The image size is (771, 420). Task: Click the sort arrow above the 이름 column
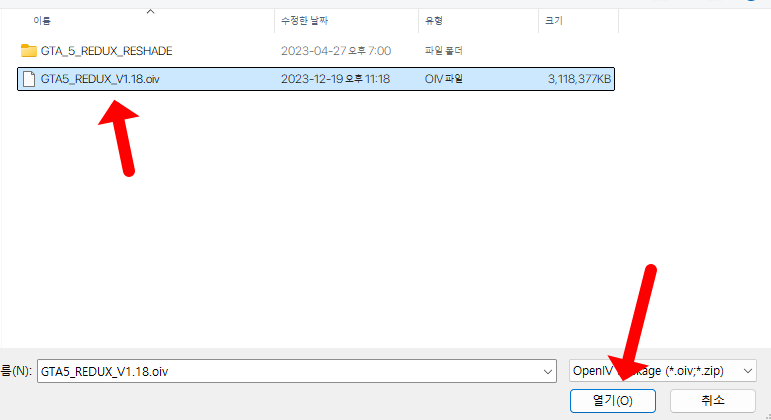pos(150,11)
